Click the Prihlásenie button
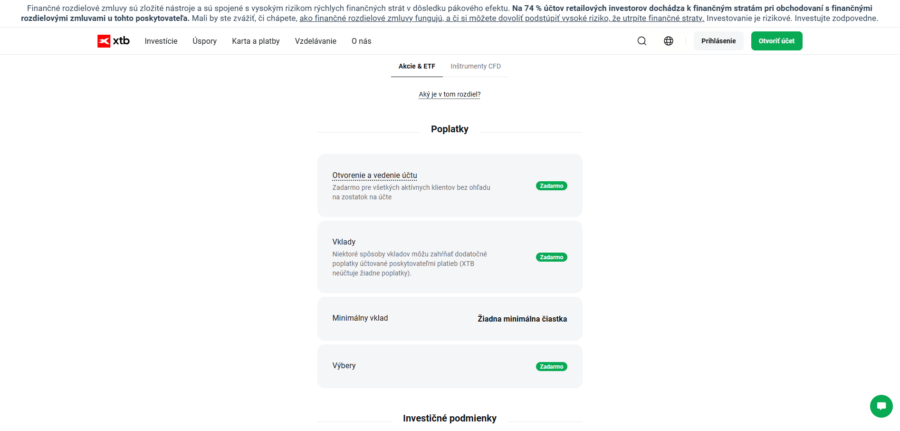This screenshot has width=900, height=431. (718, 41)
